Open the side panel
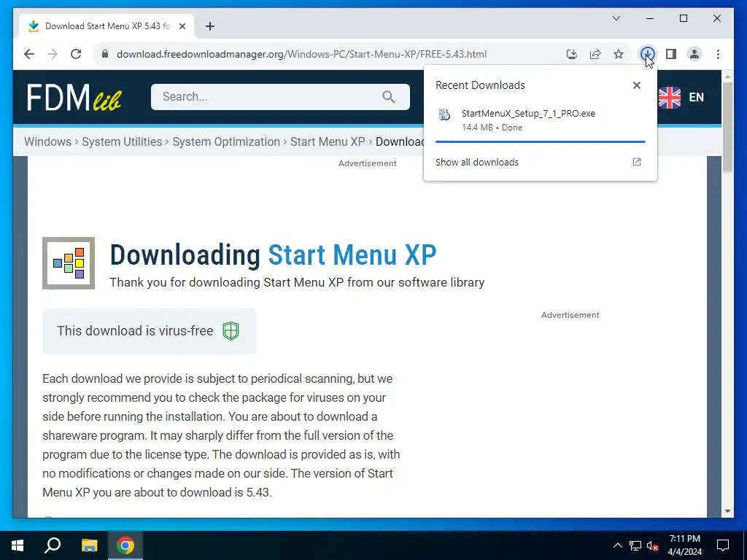 (x=671, y=54)
